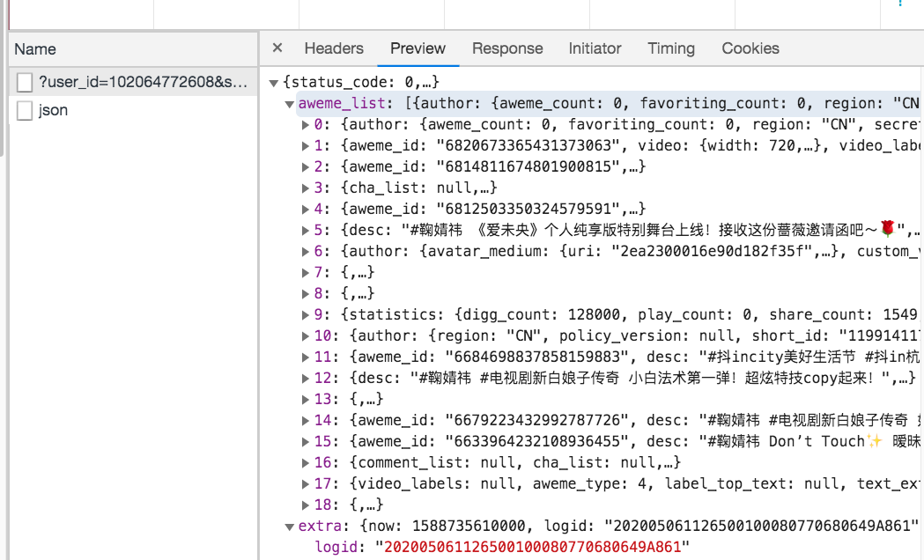Image resolution: width=924 pixels, height=560 pixels.
Task: Expand item 5 with desc 爱未央
Action: click(x=306, y=230)
